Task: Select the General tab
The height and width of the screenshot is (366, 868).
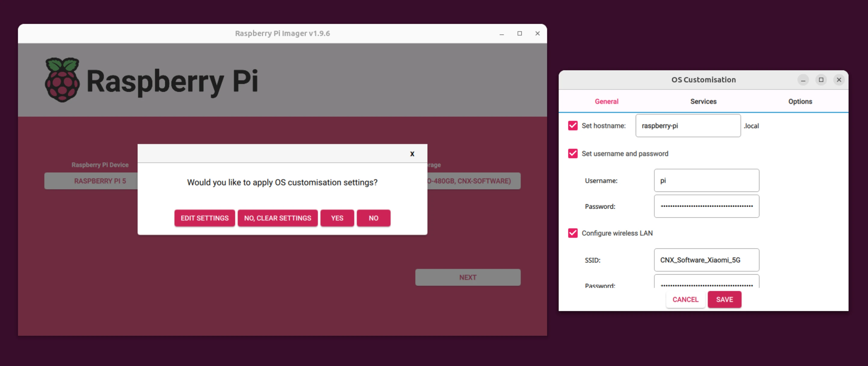Action: tap(606, 101)
